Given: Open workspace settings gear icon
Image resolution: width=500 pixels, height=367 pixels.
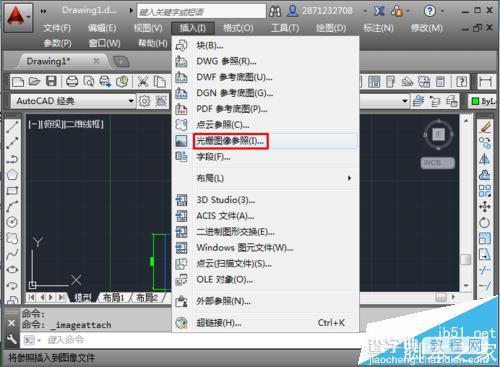Looking at the screenshot, I should pos(144,101).
